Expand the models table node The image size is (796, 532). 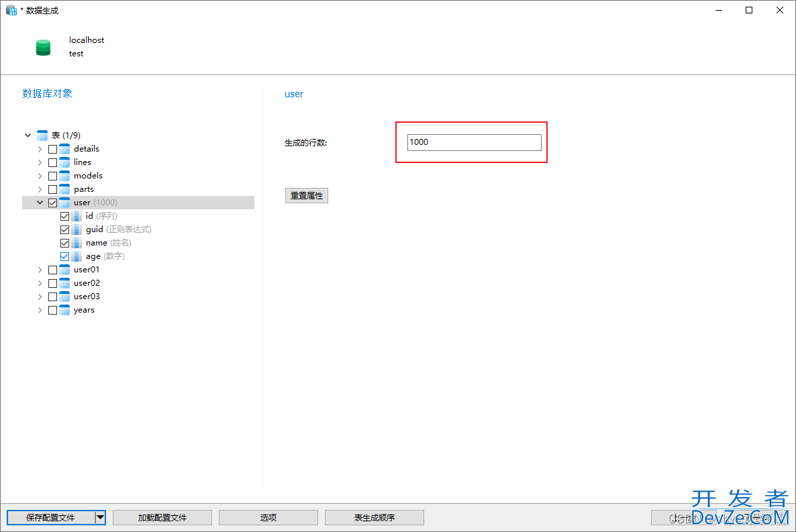coord(40,176)
